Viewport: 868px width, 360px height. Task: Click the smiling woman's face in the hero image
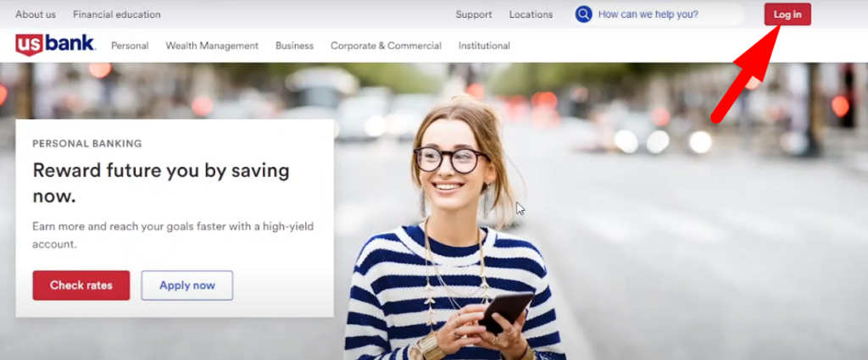click(451, 165)
